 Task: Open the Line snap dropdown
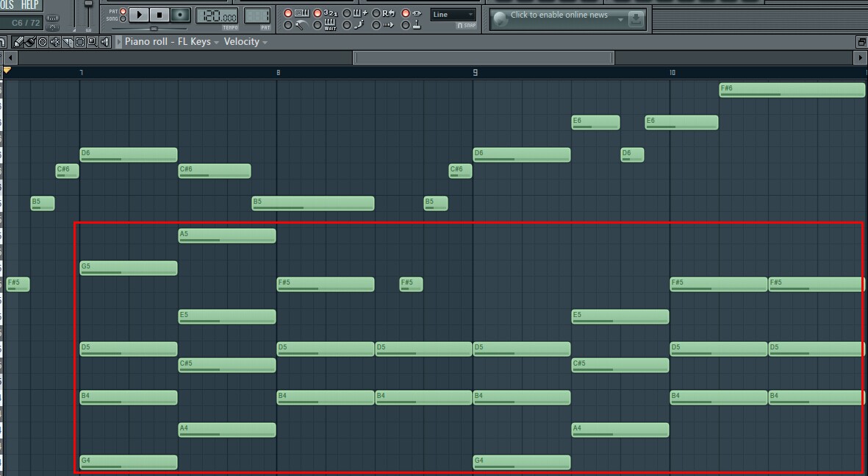tap(453, 15)
